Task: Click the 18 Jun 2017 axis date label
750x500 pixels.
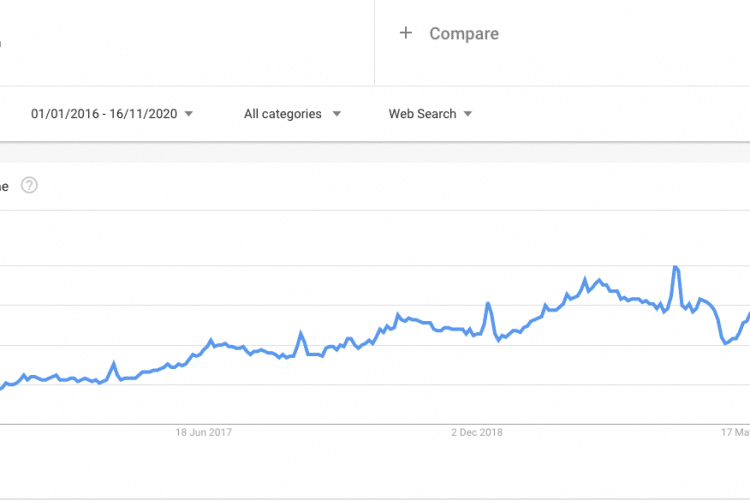Action: coord(204,432)
